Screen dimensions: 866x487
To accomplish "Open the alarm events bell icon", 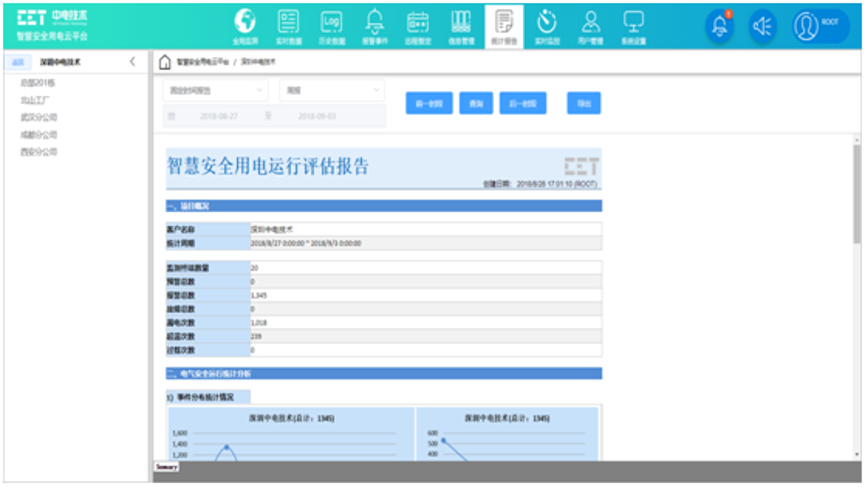I will coord(375,24).
